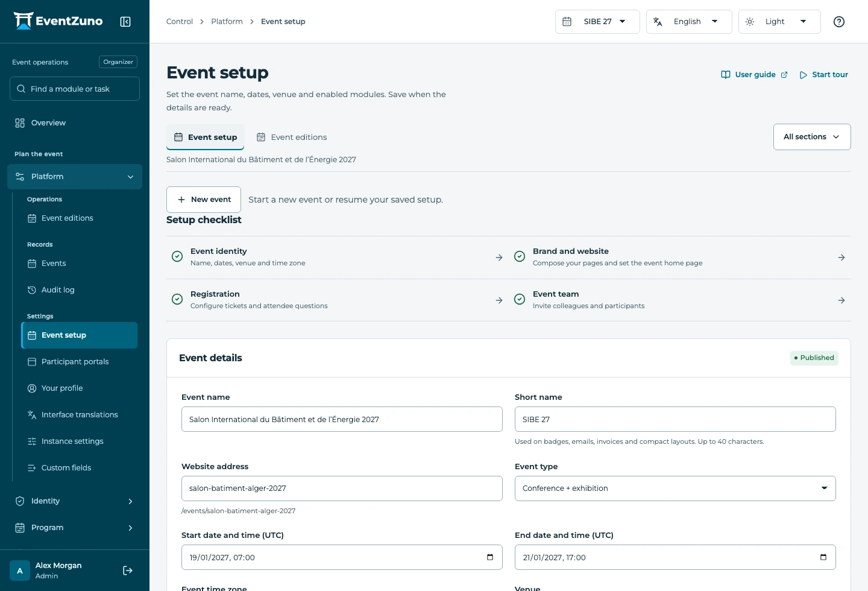Open the Event type dropdown
The image size is (868, 591).
[675, 488]
